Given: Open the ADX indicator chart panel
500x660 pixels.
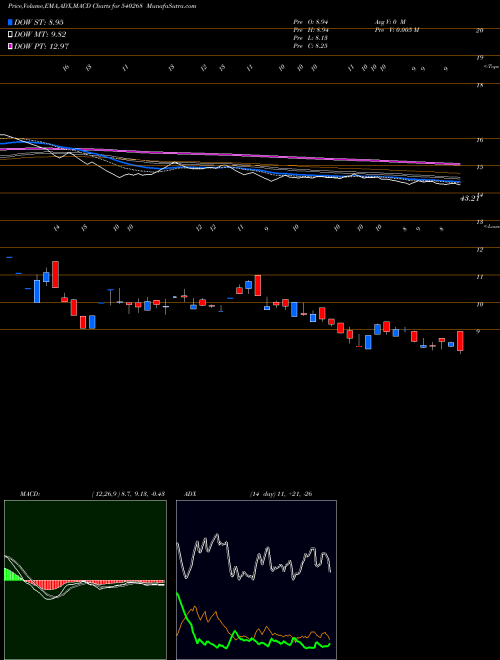Looking at the screenshot, I should tap(256, 580).
